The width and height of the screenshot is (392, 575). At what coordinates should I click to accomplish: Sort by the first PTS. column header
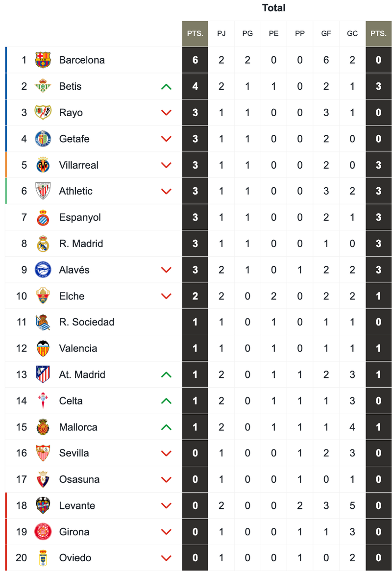pyautogui.click(x=195, y=34)
